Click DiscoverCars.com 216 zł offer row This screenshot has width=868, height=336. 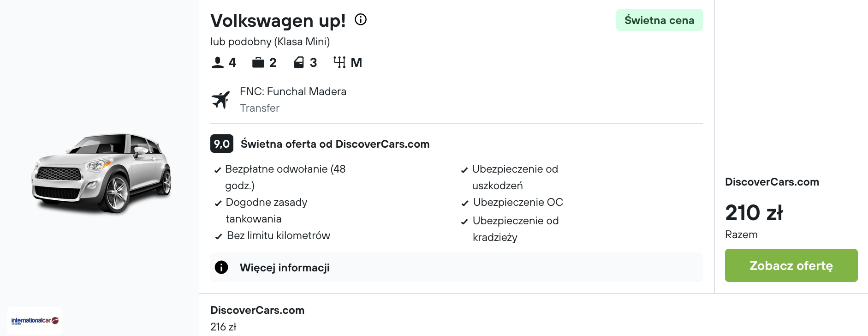click(257, 318)
